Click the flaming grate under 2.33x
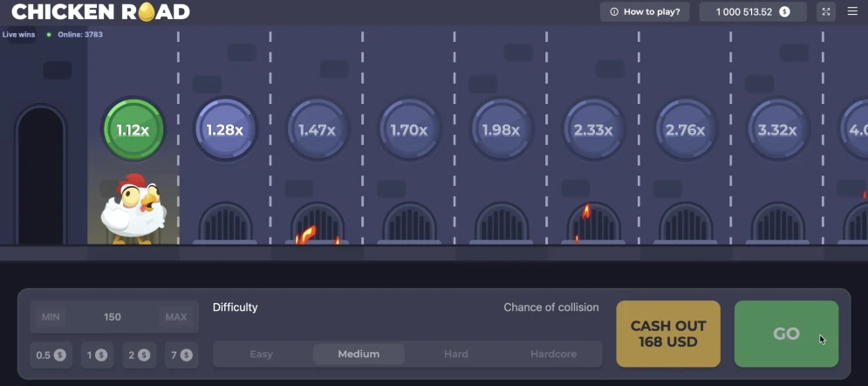Image resolution: width=868 pixels, height=386 pixels. click(x=593, y=224)
